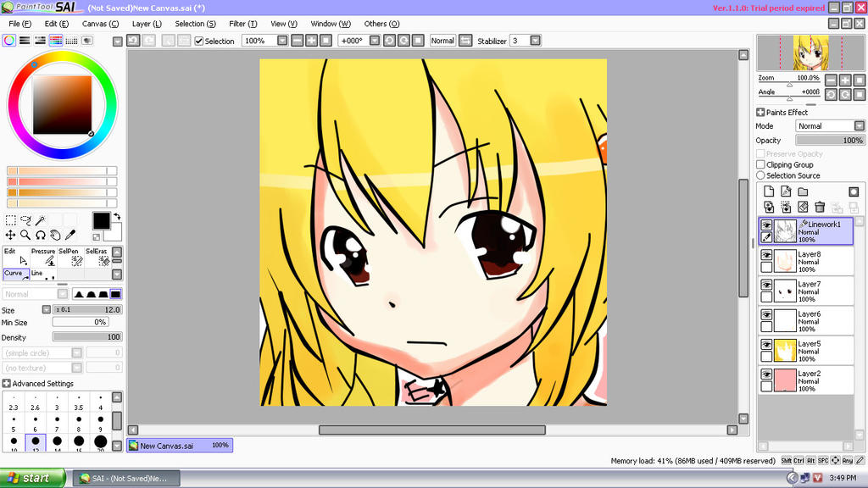Toggle the color wheel panel
This screenshot has width=868, height=488.
click(x=8, y=41)
